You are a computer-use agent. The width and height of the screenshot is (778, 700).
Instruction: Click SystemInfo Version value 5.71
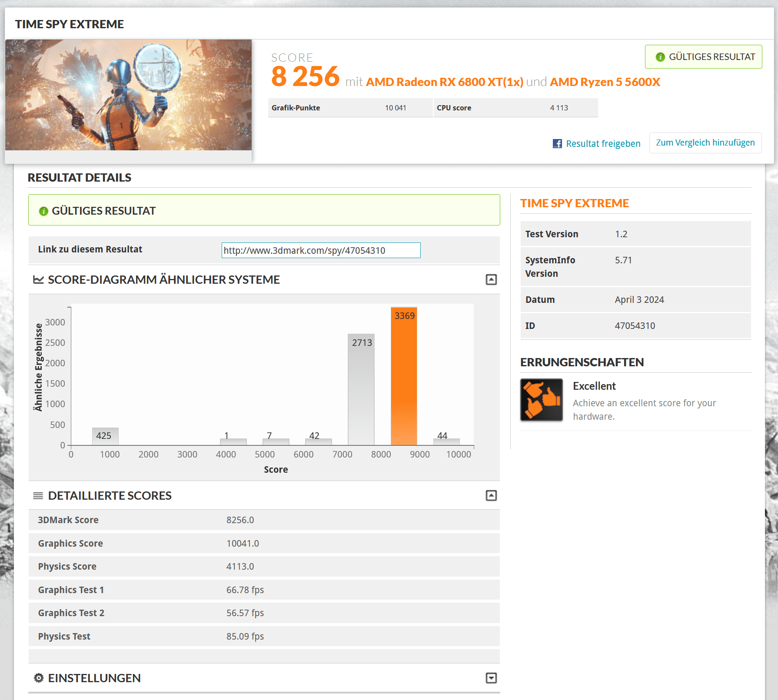pyautogui.click(x=623, y=260)
